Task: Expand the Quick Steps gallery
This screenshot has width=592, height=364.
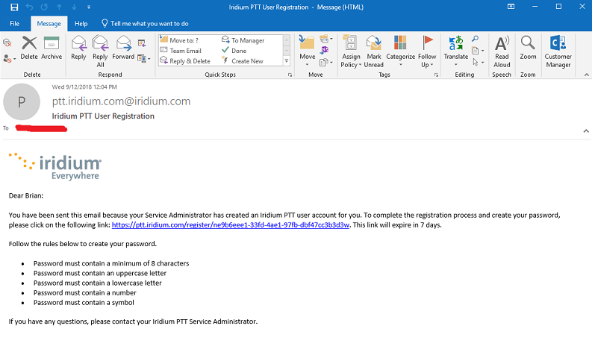Action: pyautogui.click(x=287, y=60)
